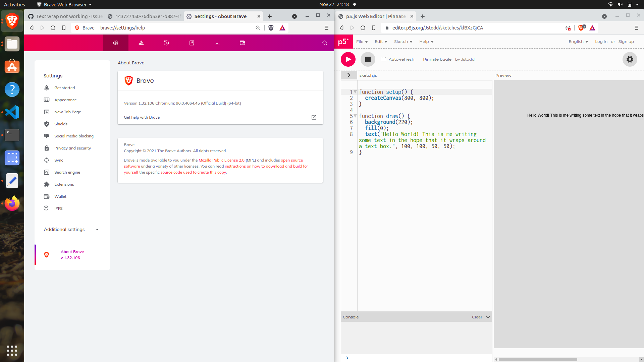This screenshot has height=362, width=644.
Task: Click the Sign up link
Action: 626,42
